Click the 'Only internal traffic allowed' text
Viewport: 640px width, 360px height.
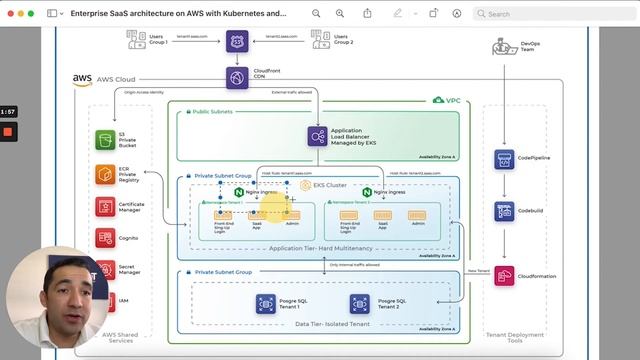(355, 265)
